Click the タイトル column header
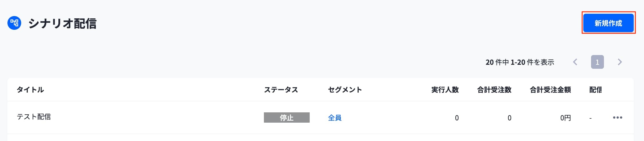This screenshot has width=644, height=141. [x=30, y=90]
